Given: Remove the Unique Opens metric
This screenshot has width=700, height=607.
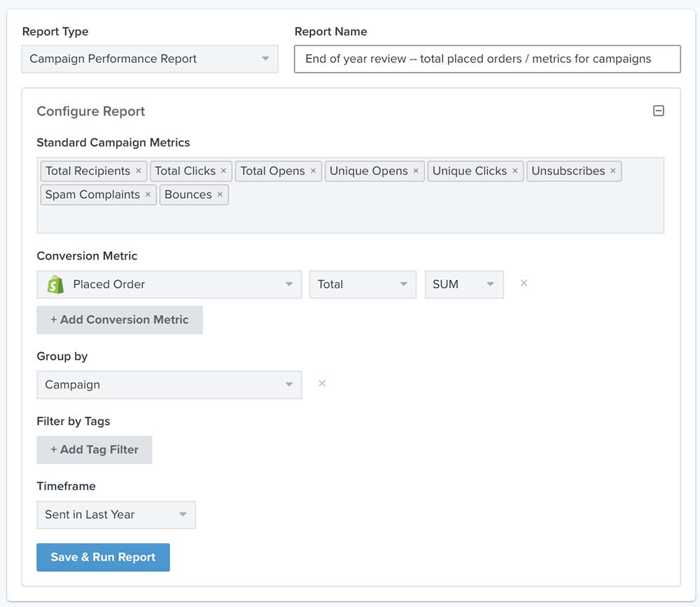Looking at the screenshot, I should [415, 171].
